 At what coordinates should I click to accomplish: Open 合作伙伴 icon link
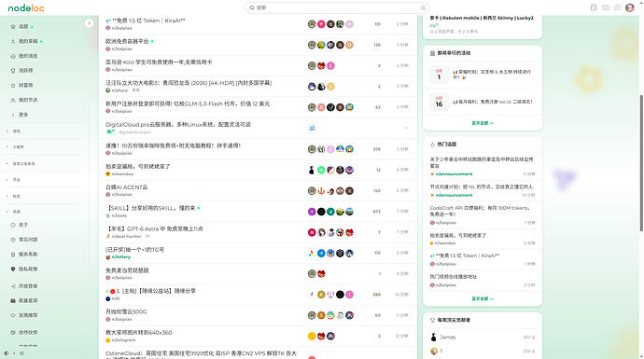click(13, 332)
